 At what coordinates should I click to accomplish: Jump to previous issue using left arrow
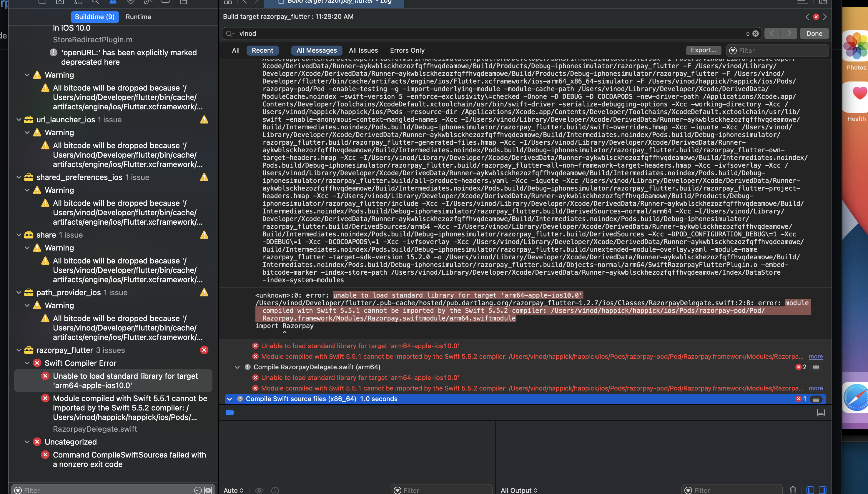[808, 17]
